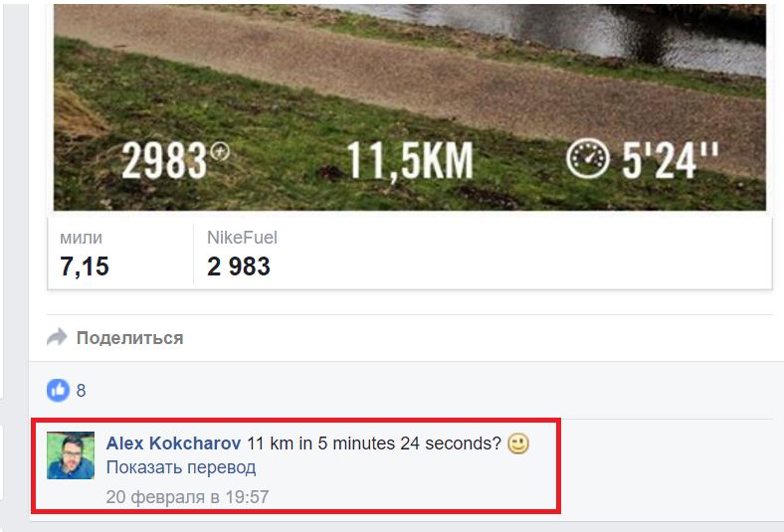Open the comment timestamp 20 февраля в 19:57
This screenshot has width=784, height=532.
(x=187, y=497)
